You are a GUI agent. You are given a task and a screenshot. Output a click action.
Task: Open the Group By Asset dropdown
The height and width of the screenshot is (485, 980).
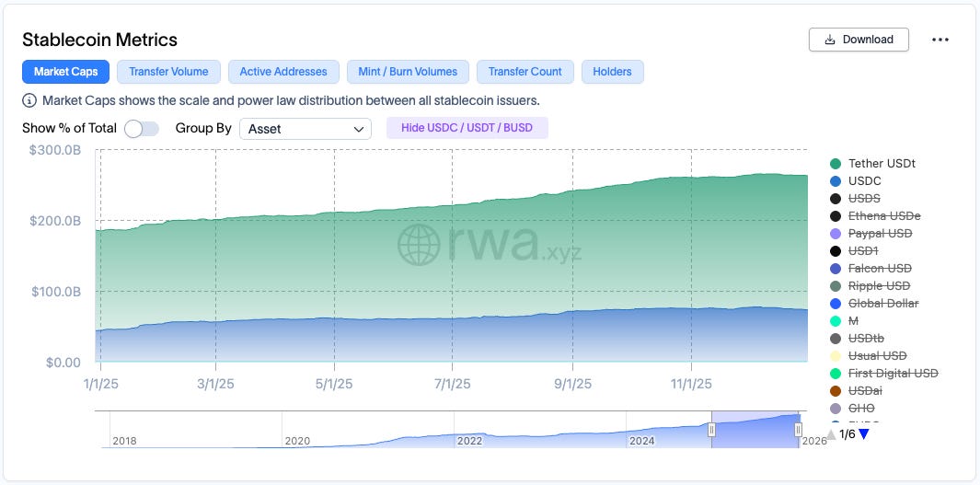pos(306,129)
